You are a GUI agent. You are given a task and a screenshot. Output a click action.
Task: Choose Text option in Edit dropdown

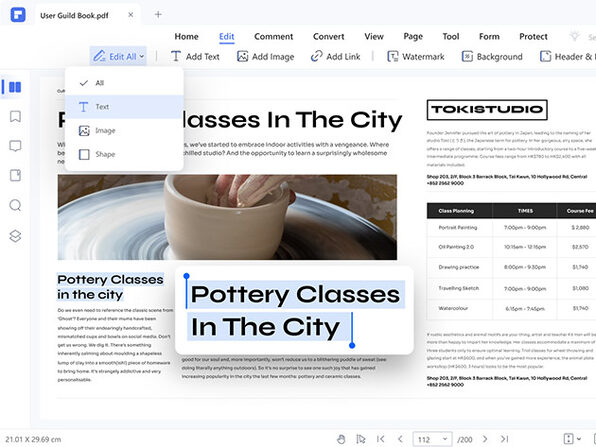coord(124,107)
